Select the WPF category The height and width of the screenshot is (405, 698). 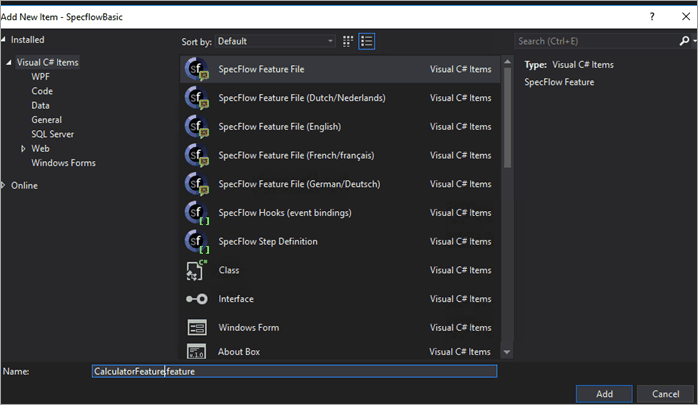(x=41, y=77)
